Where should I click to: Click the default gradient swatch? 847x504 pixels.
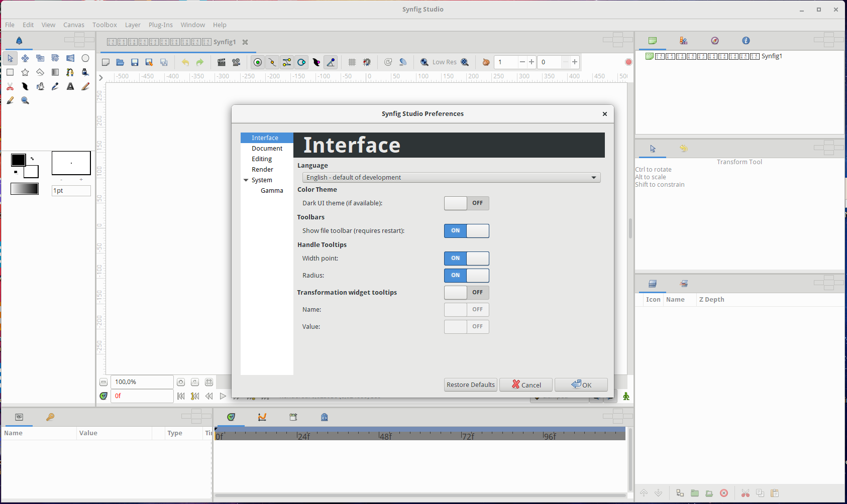[25, 189]
